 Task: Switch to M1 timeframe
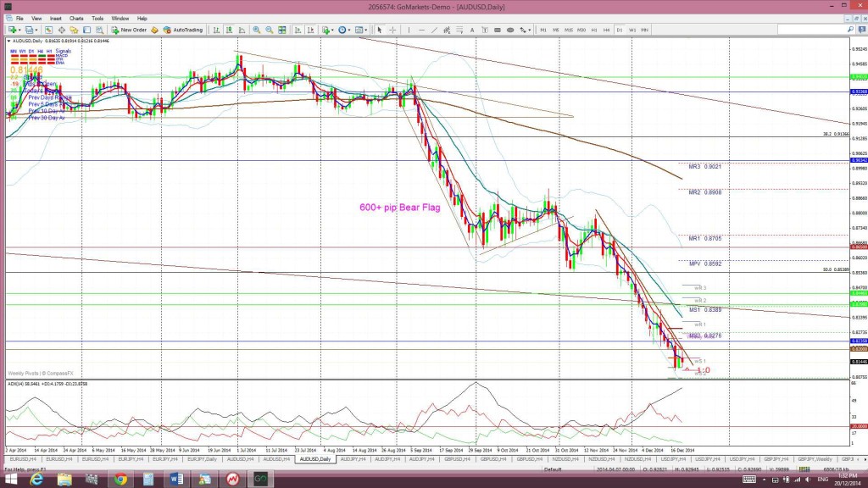[543, 30]
